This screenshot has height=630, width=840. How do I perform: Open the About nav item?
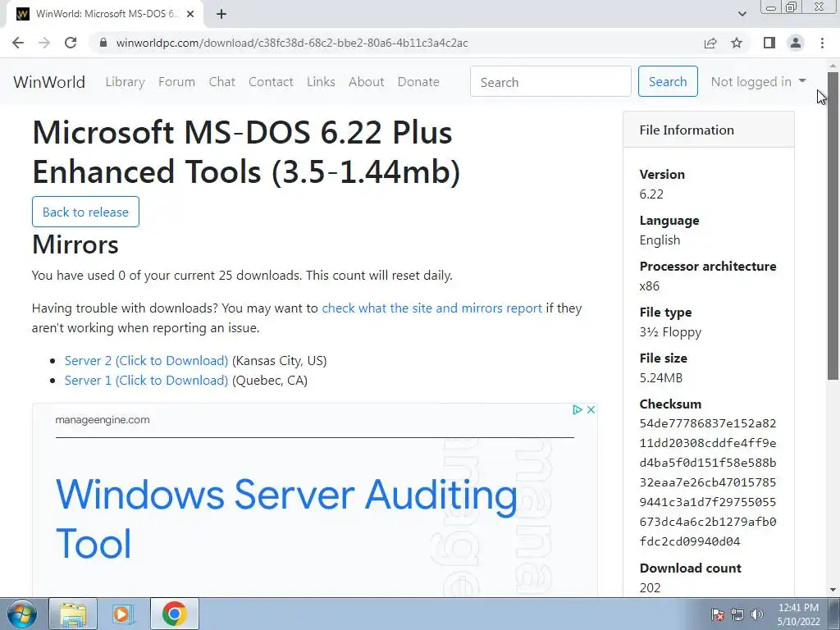367,82
